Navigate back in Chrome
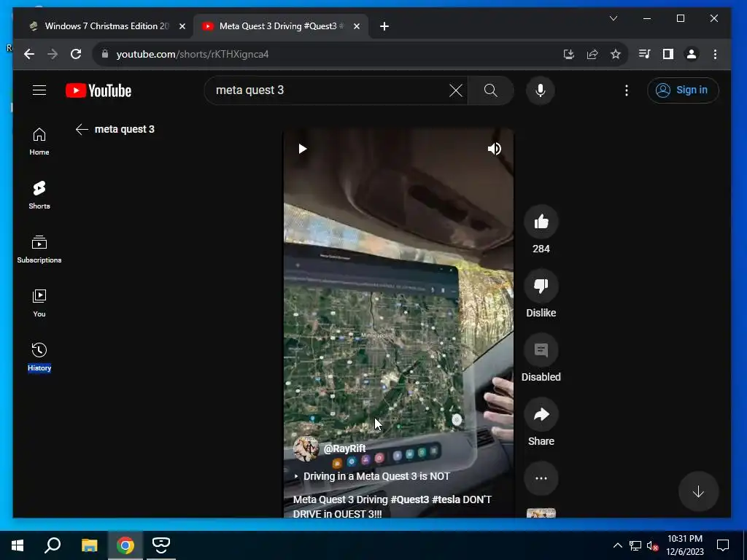 click(x=29, y=54)
